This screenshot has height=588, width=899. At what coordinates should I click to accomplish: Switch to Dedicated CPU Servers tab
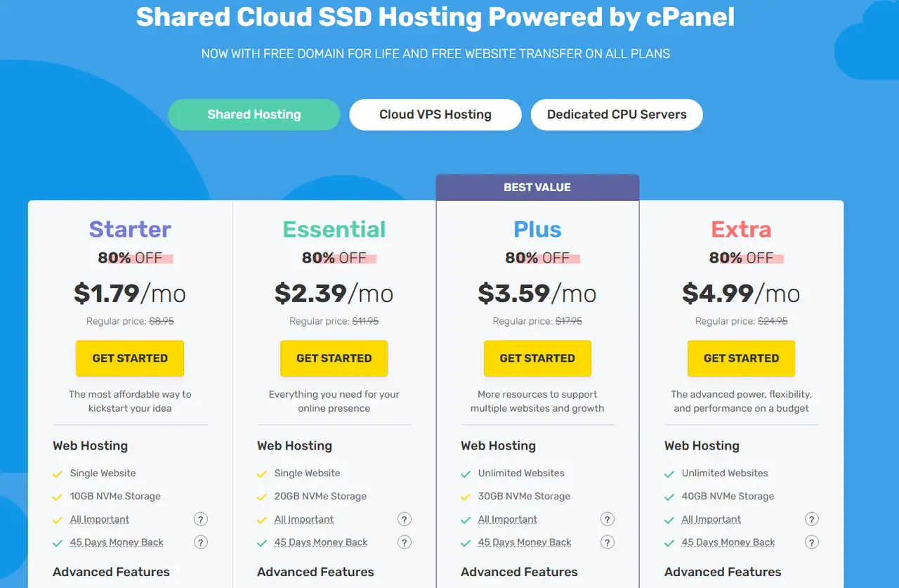pyautogui.click(x=617, y=115)
